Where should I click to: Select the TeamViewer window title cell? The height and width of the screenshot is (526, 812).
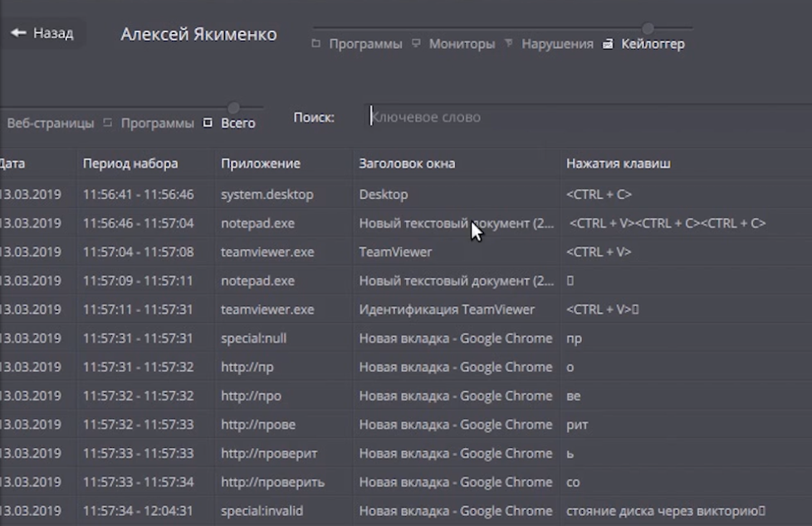tap(396, 252)
